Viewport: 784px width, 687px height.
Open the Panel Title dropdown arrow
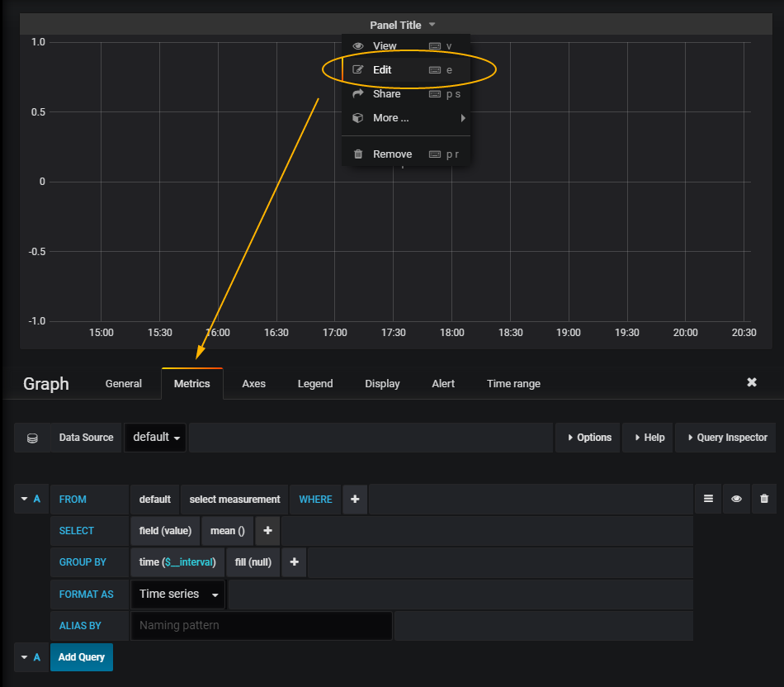point(432,25)
